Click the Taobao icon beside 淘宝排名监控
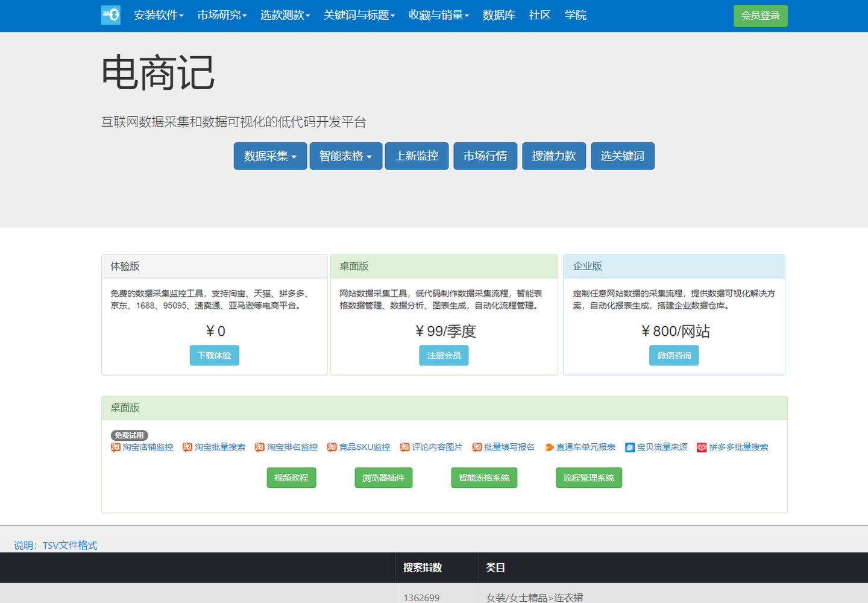868x603 pixels. [x=260, y=447]
